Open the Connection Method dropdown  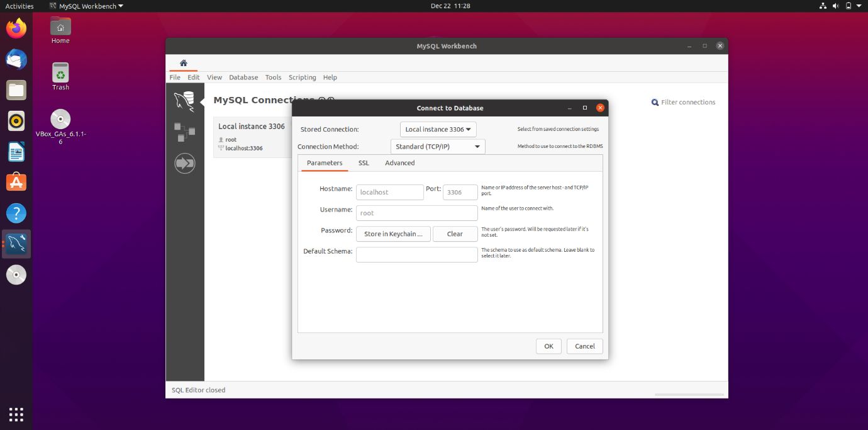pyautogui.click(x=438, y=147)
